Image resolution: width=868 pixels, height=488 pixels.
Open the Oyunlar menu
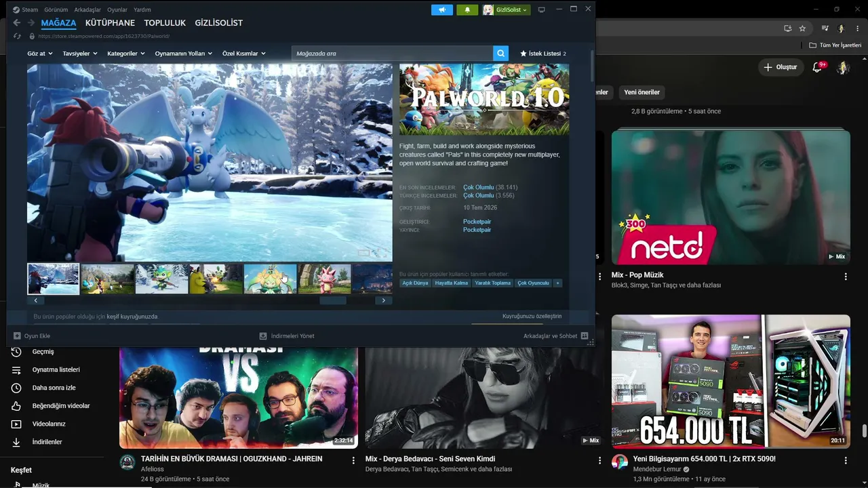117,9
